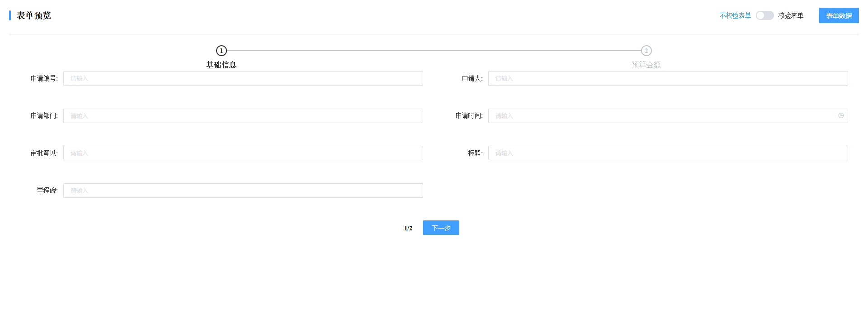Click the 预算金额 step label
The width and height of the screenshot is (868, 315).
(x=646, y=65)
